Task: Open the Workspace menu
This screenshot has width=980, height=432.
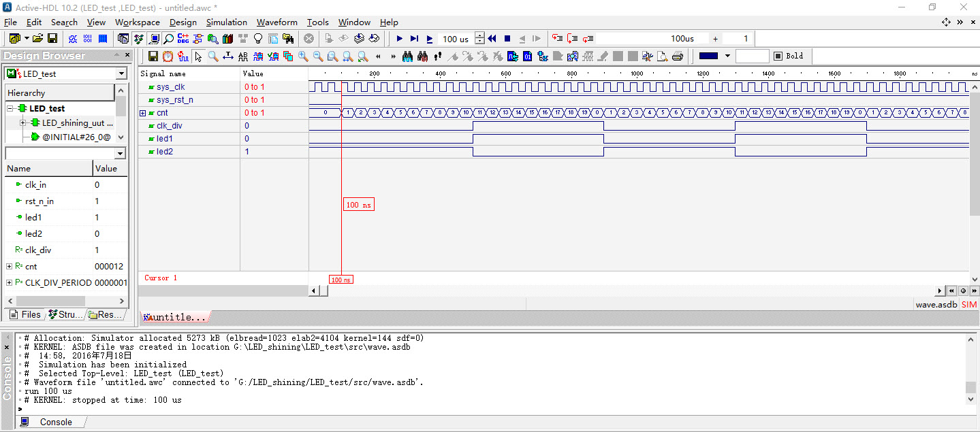Action: click(x=138, y=22)
